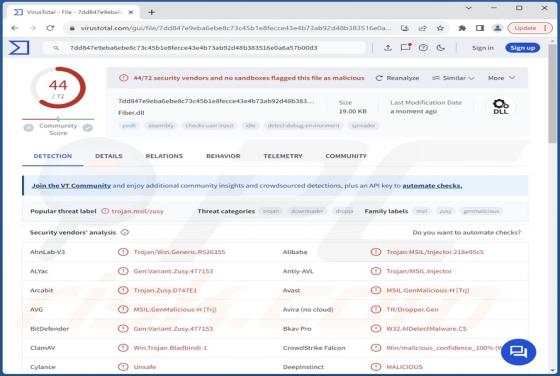Image resolution: width=560 pixels, height=376 pixels.
Task: Vote negative on the community score
Action: [29, 127]
